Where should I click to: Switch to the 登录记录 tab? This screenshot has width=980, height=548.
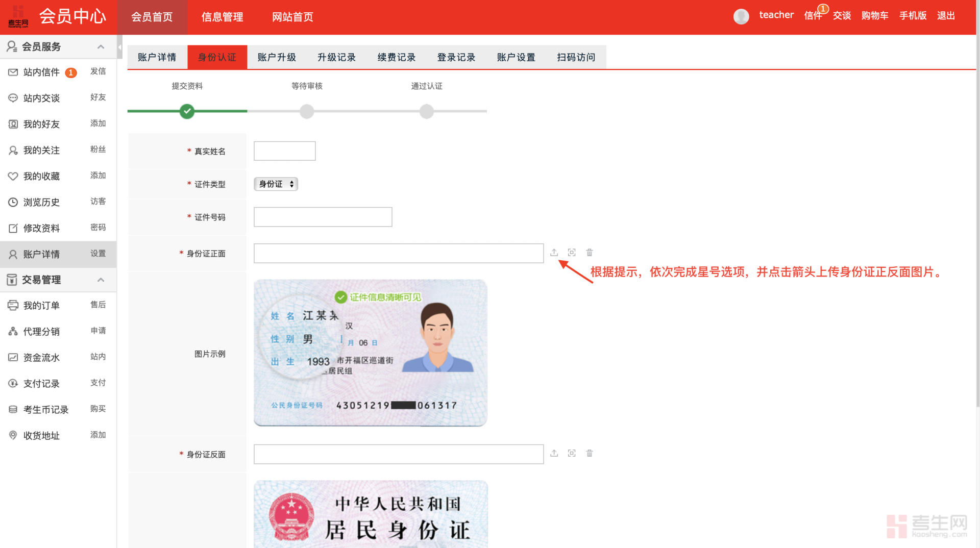pos(456,57)
